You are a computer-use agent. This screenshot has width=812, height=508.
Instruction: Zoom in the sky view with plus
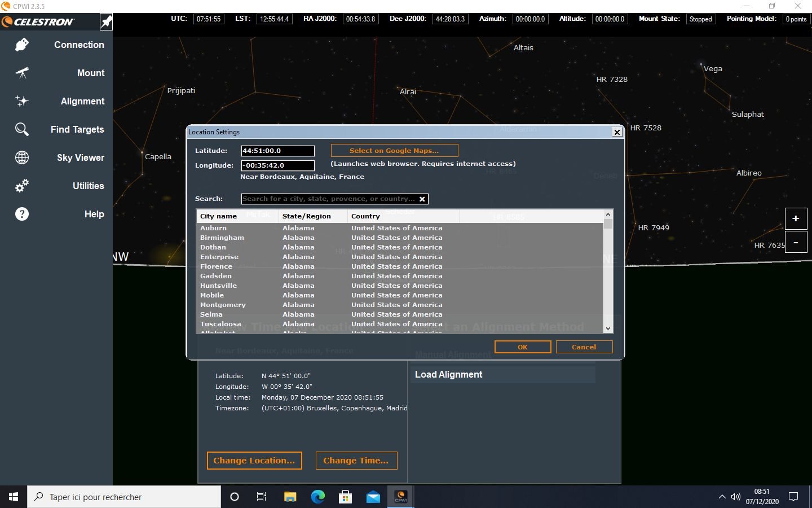[x=796, y=218]
